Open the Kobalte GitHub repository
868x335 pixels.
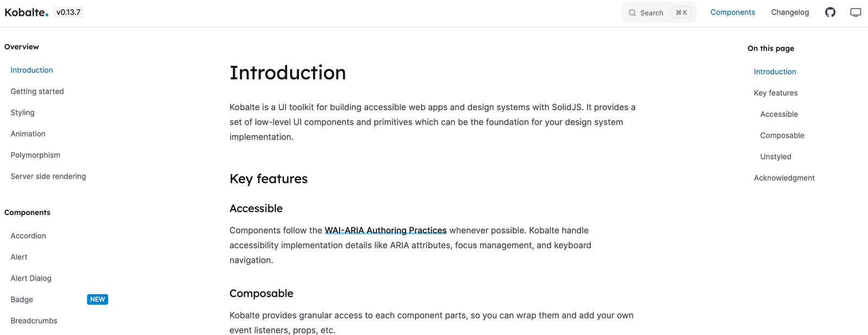click(x=830, y=12)
